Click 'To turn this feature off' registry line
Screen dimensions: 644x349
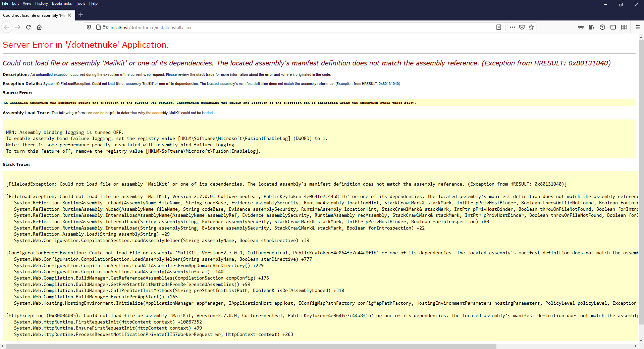[x=133, y=151]
